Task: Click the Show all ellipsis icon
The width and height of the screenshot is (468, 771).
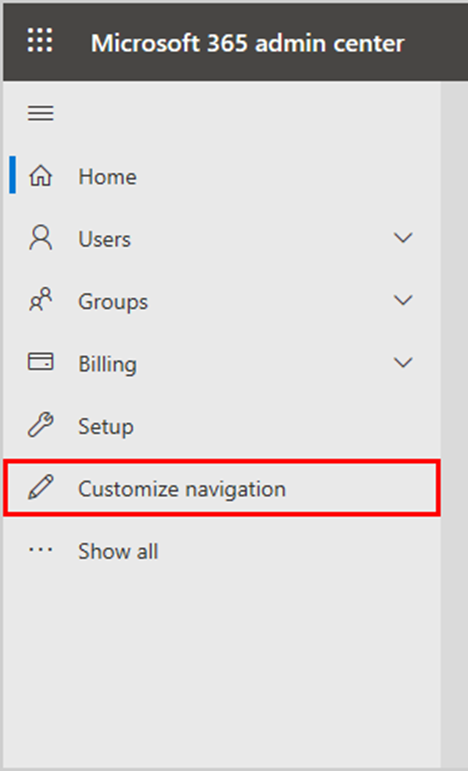Action: 41,550
